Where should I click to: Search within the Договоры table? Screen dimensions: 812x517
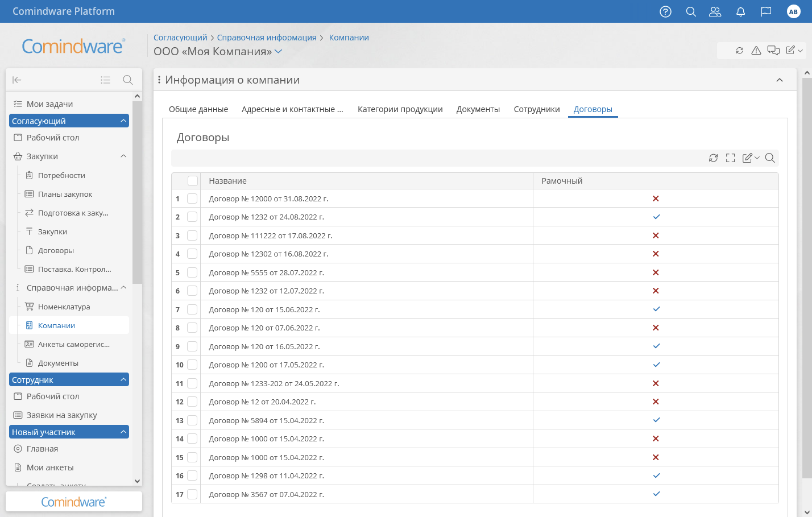770,158
